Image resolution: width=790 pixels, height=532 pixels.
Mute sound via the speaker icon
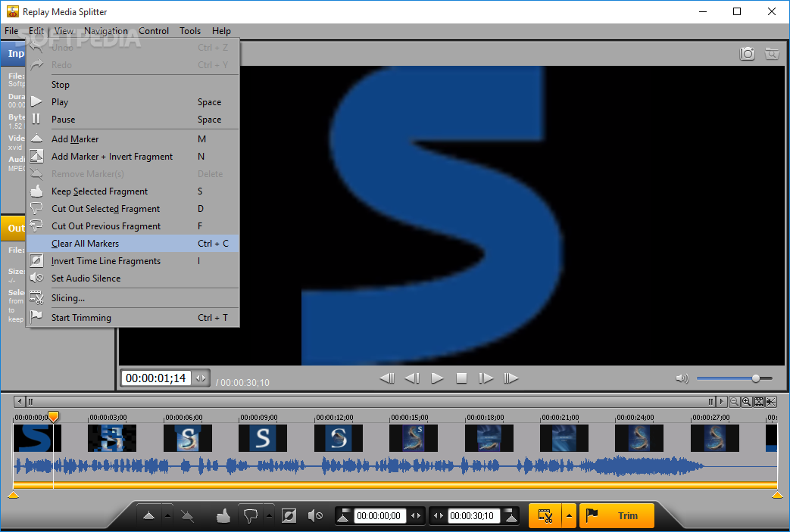point(682,378)
